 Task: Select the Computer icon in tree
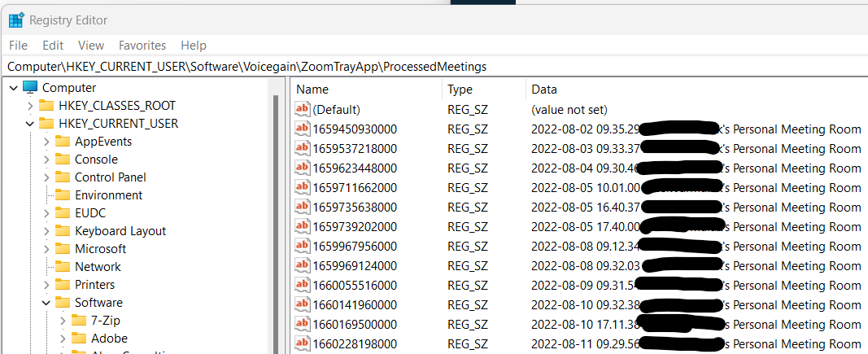click(x=30, y=88)
